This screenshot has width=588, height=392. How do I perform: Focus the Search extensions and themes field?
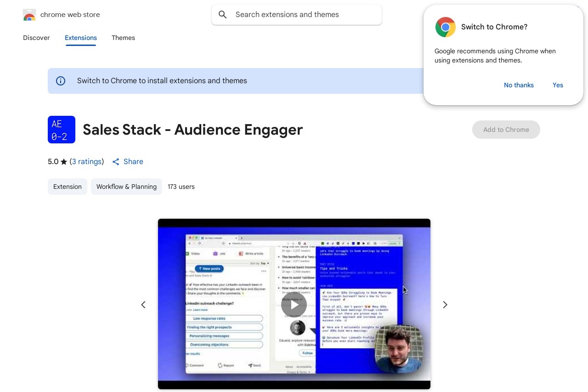coord(297,15)
